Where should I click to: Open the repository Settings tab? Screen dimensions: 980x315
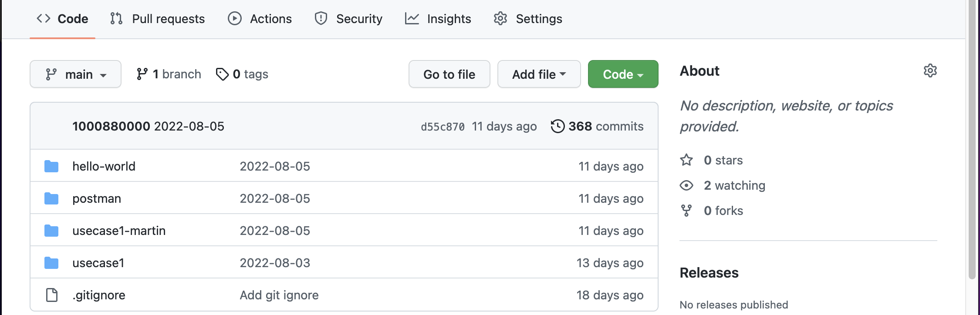tap(528, 19)
